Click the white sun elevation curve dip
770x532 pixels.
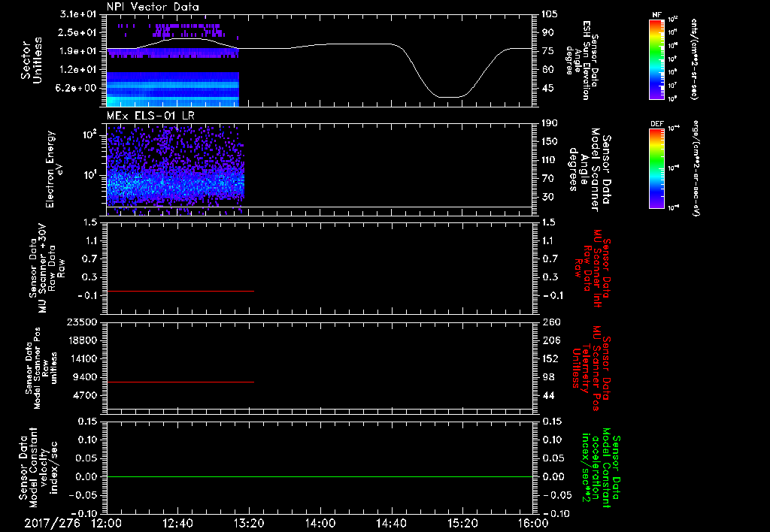450,97
